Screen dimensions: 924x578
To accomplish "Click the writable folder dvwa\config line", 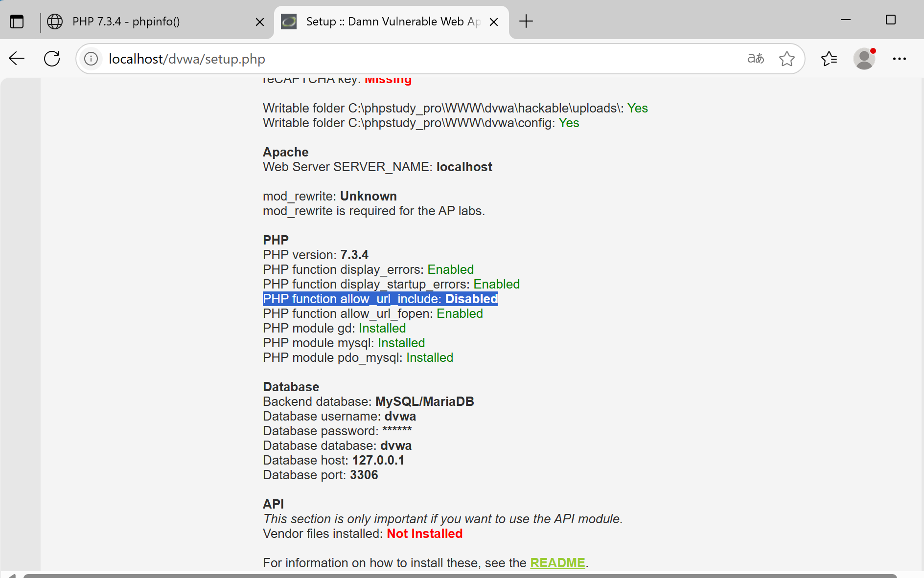I will [421, 123].
